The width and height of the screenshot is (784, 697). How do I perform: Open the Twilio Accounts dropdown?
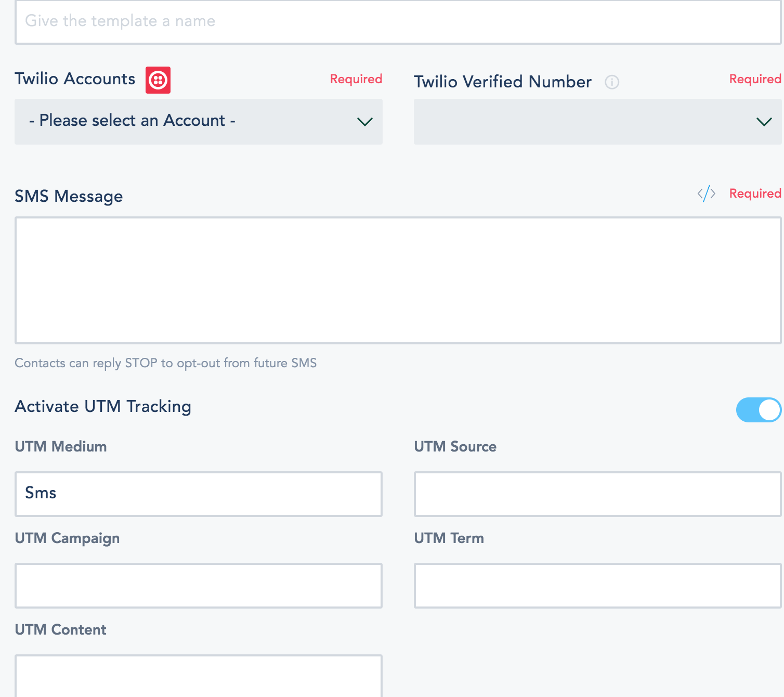click(199, 122)
